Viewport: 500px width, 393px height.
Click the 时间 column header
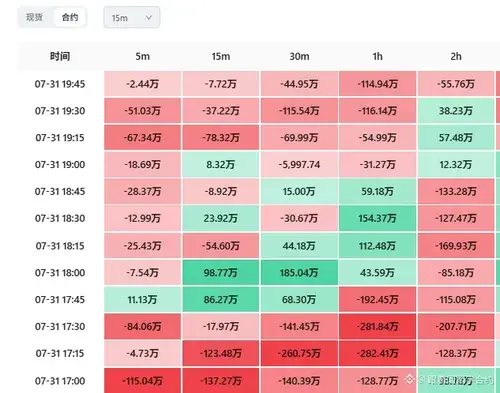point(60,56)
